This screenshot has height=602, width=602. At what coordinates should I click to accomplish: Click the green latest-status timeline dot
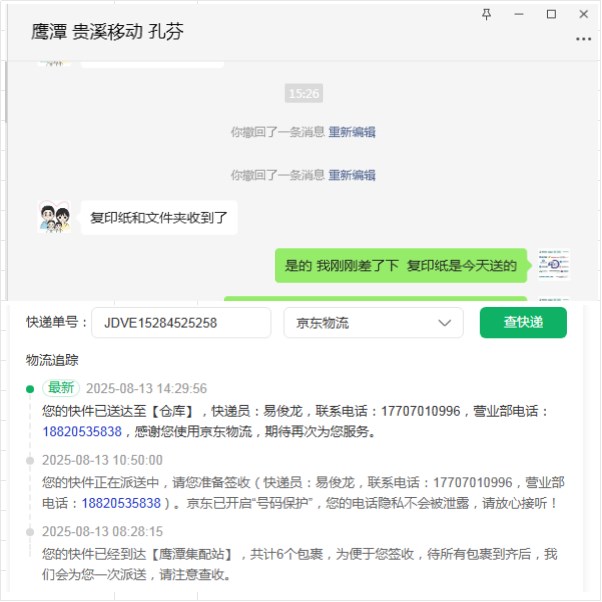[x=30, y=389]
